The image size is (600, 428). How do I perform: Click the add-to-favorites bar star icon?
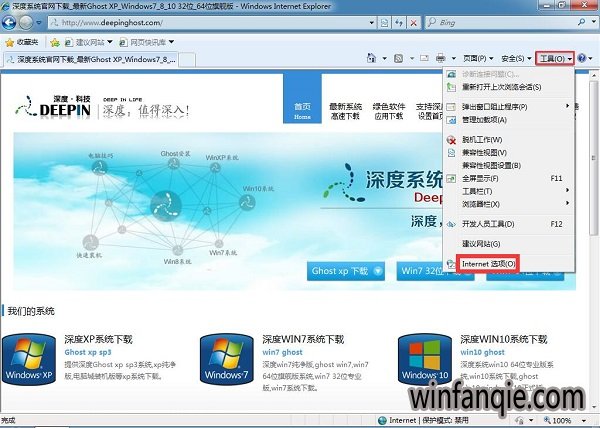point(55,42)
